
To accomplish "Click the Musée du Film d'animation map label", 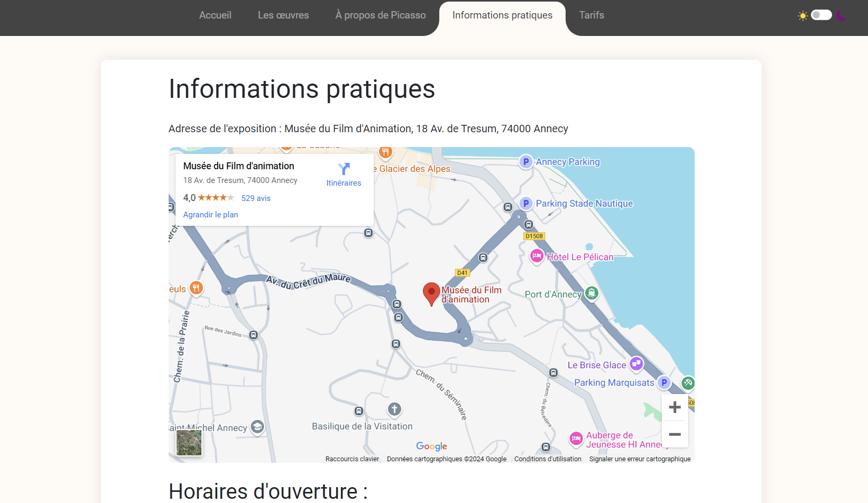I will tap(472, 295).
